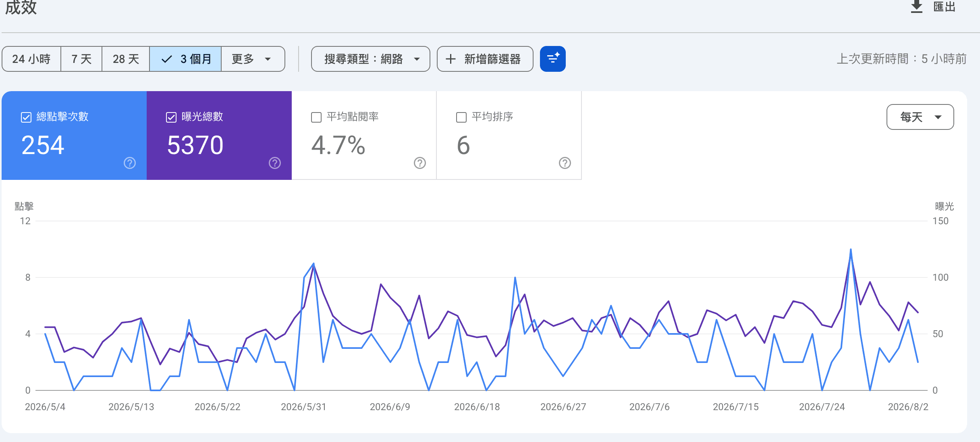Enable the 平均排序 checkbox
This screenshot has width=980, height=442.
pos(461,117)
